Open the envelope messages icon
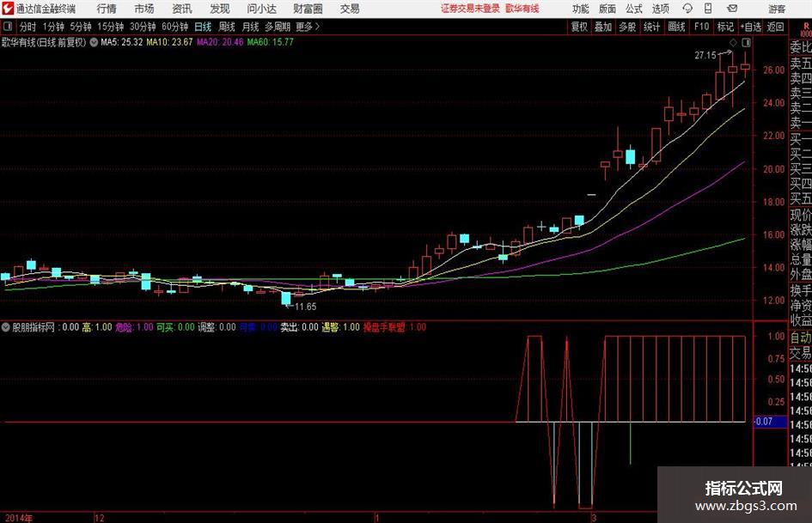812x523 pixels. (732, 9)
